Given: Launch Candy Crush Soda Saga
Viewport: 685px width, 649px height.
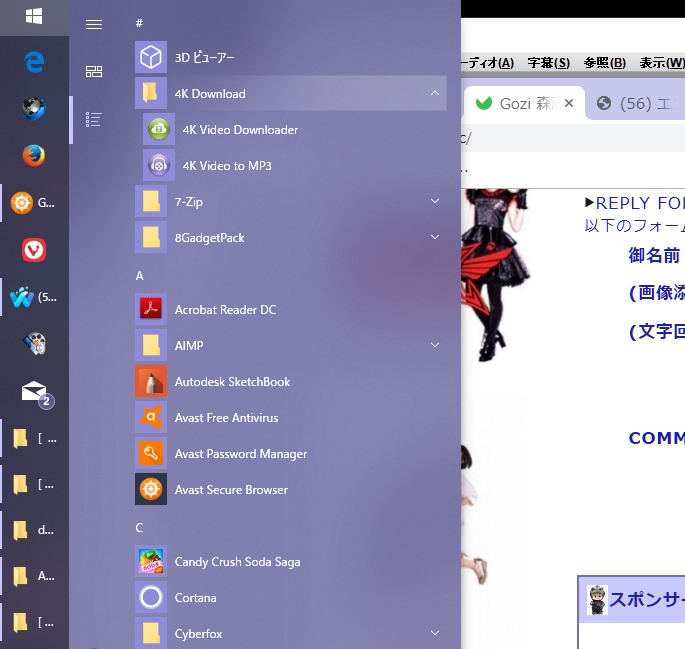Looking at the screenshot, I should coord(237,562).
